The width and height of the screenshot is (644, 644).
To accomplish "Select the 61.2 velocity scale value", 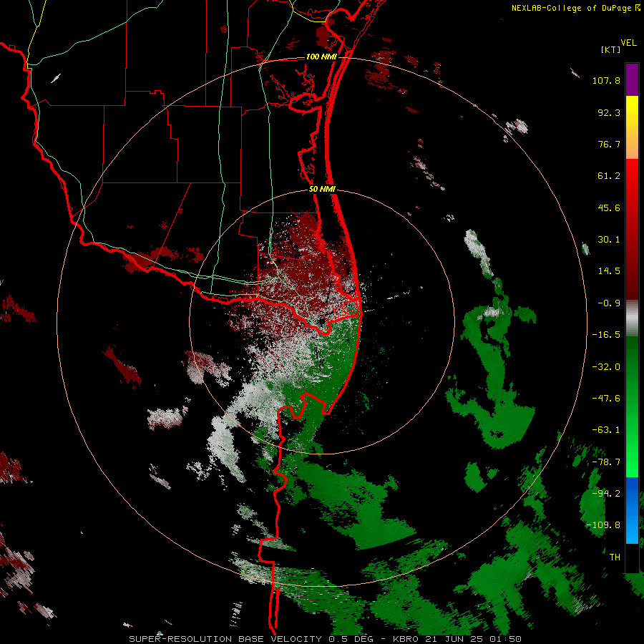I will (609, 176).
